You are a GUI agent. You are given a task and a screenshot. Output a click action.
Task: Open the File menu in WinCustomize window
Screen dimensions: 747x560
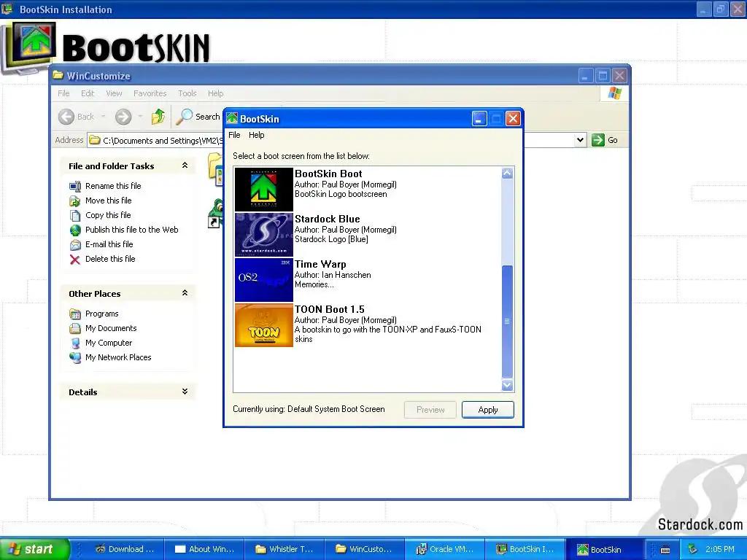[x=63, y=93]
